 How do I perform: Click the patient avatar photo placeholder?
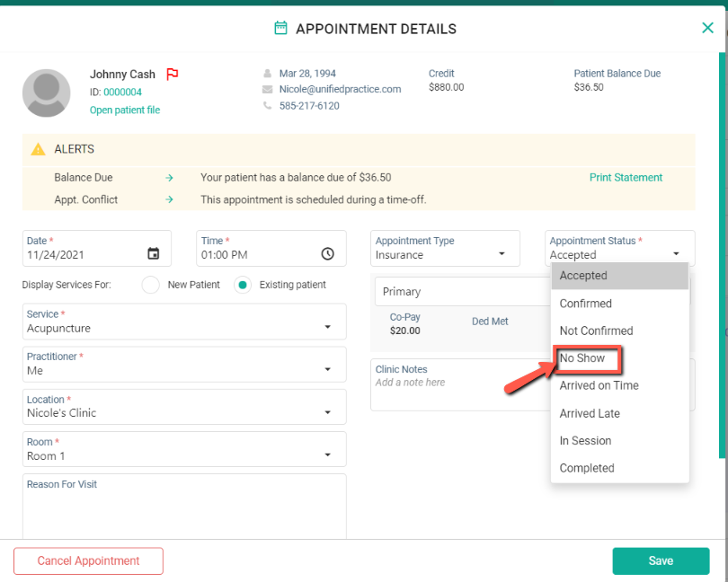click(x=46, y=93)
